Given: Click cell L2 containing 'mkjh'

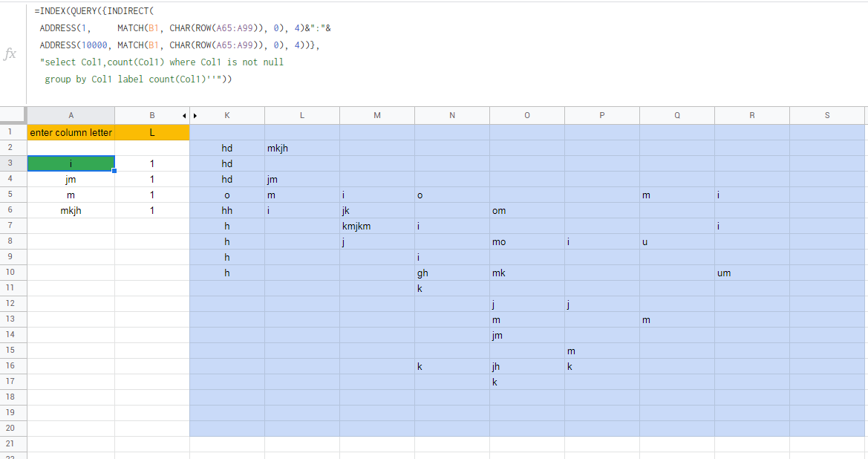Looking at the screenshot, I should [302, 148].
